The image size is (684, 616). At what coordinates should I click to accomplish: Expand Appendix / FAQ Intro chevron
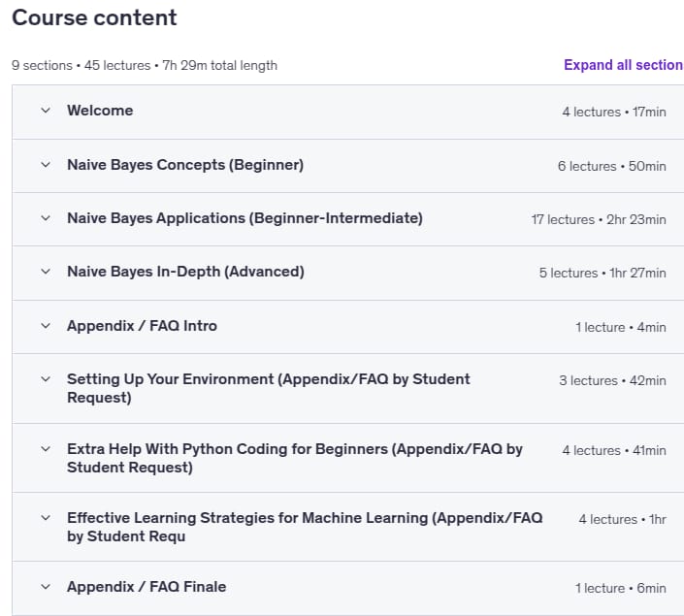(x=46, y=326)
